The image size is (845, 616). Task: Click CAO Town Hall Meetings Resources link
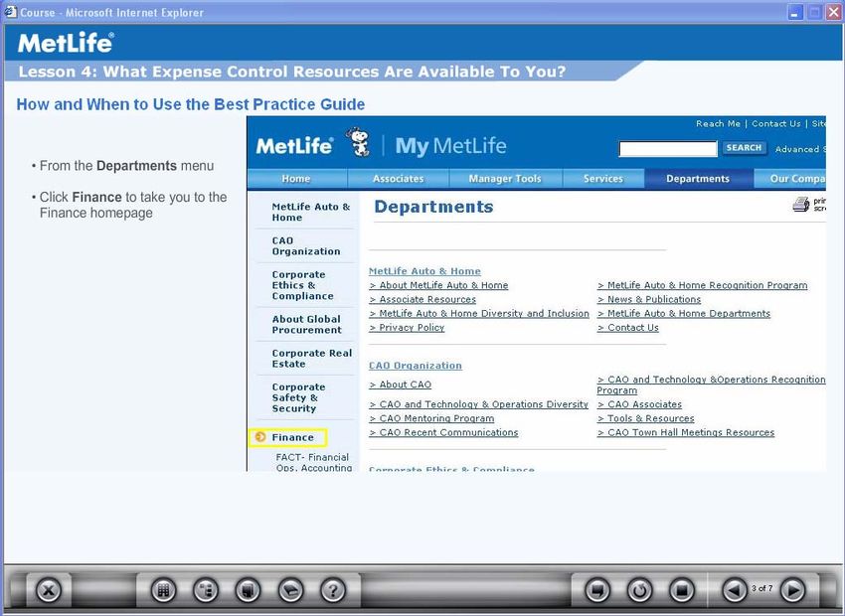click(686, 432)
